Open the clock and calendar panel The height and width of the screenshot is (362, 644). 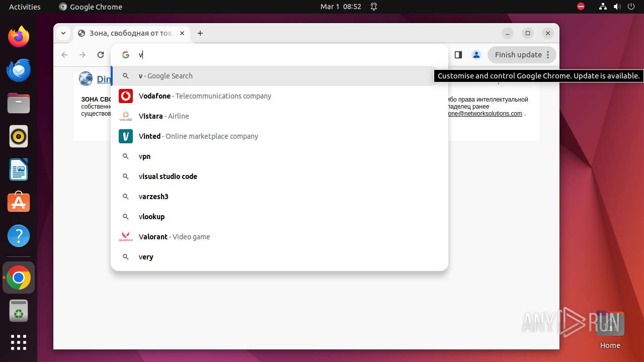click(x=341, y=7)
